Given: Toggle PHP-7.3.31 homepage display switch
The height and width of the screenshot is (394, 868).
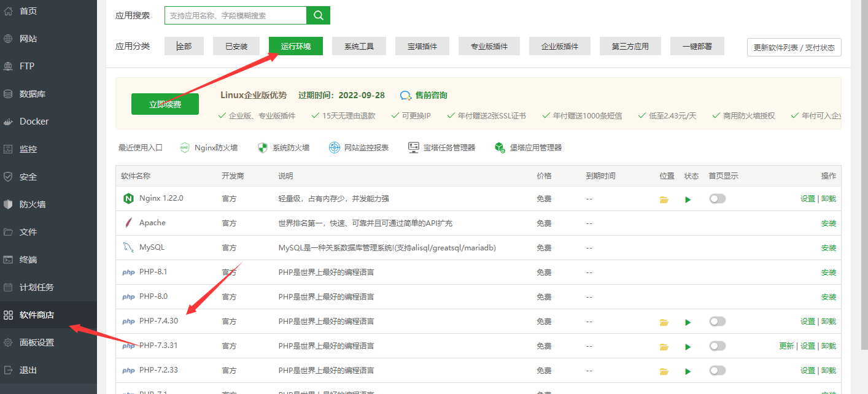Looking at the screenshot, I should (x=717, y=346).
